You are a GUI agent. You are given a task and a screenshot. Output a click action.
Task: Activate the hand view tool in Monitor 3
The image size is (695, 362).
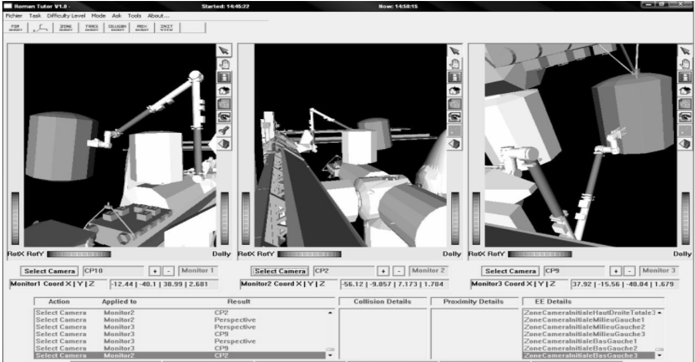coord(685,64)
